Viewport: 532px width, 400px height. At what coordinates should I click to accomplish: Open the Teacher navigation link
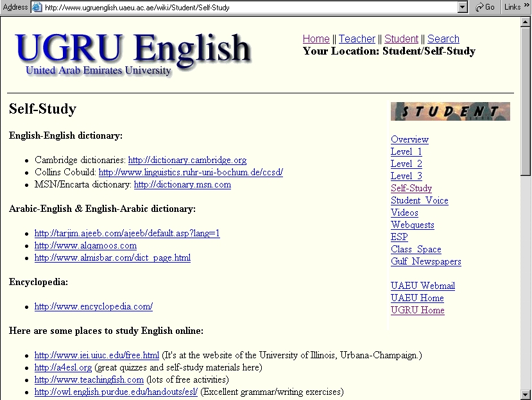tap(357, 39)
